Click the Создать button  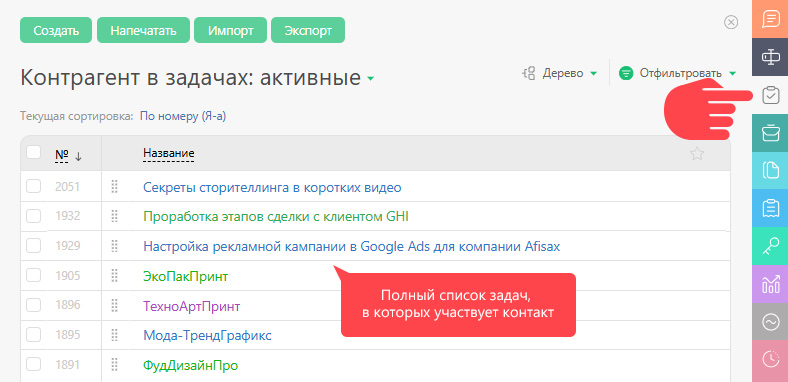tap(56, 30)
